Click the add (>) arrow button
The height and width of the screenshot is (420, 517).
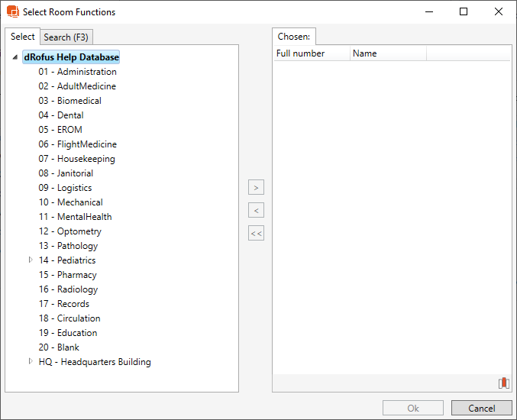click(x=256, y=187)
